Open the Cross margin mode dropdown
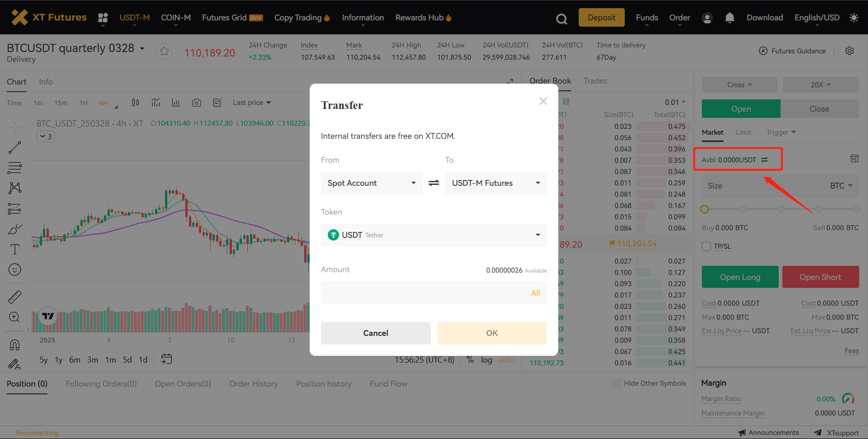 click(740, 85)
